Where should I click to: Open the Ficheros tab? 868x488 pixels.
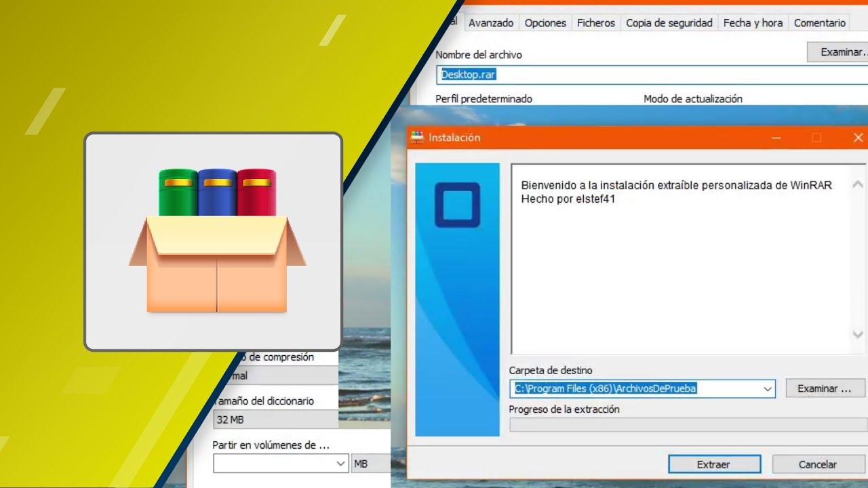[x=596, y=22]
